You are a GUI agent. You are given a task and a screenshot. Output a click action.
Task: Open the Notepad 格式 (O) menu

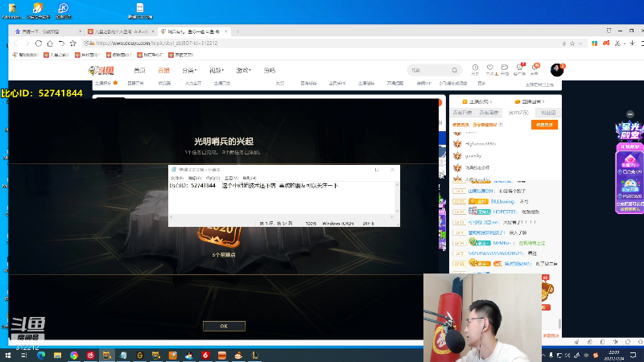213,178
